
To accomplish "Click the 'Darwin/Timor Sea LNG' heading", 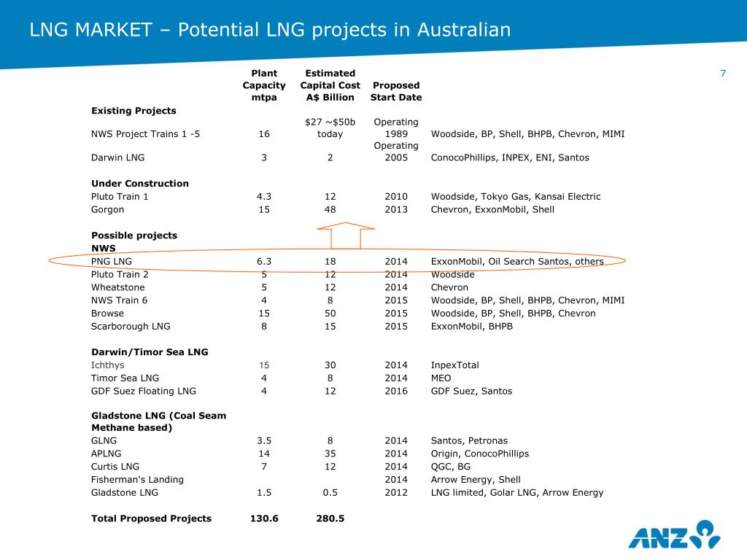I will [150, 352].
